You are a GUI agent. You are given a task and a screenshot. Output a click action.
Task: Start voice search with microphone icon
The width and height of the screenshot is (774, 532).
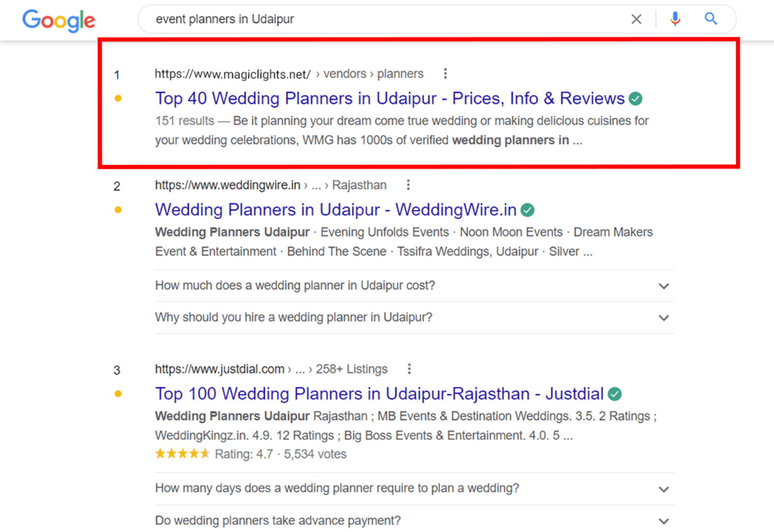(x=675, y=19)
